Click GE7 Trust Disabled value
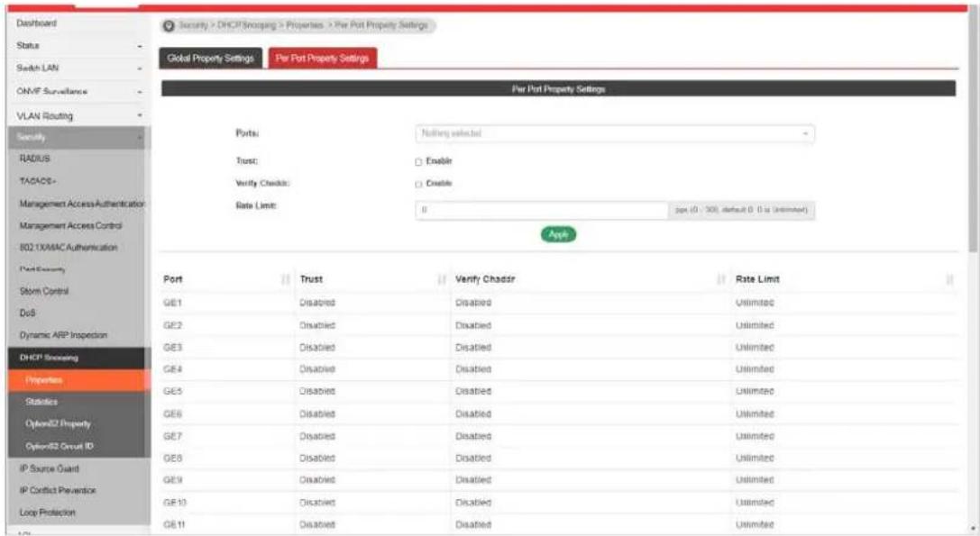This screenshot has width=980, height=536. click(x=316, y=436)
